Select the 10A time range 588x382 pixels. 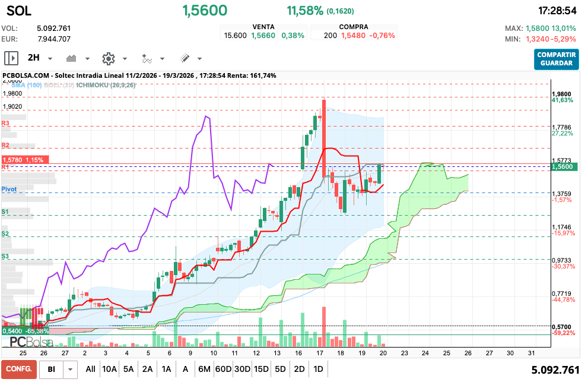click(110, 370)
